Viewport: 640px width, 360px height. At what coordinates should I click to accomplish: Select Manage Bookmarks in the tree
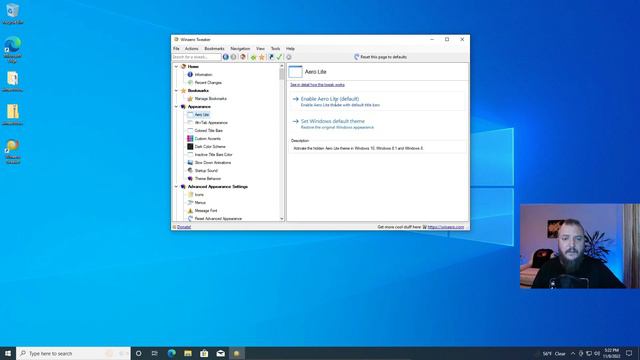[x=210, y=99]
